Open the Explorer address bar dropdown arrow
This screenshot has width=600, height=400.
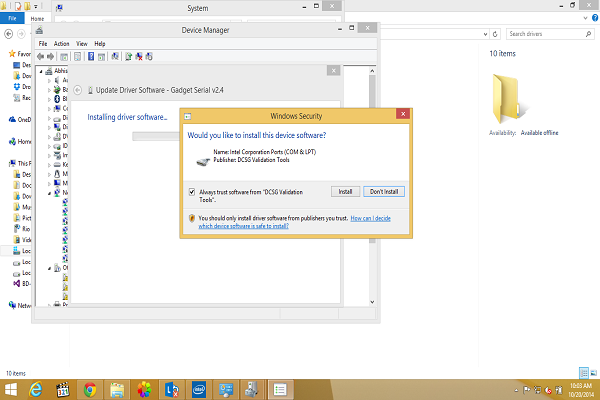pos(486,34)
